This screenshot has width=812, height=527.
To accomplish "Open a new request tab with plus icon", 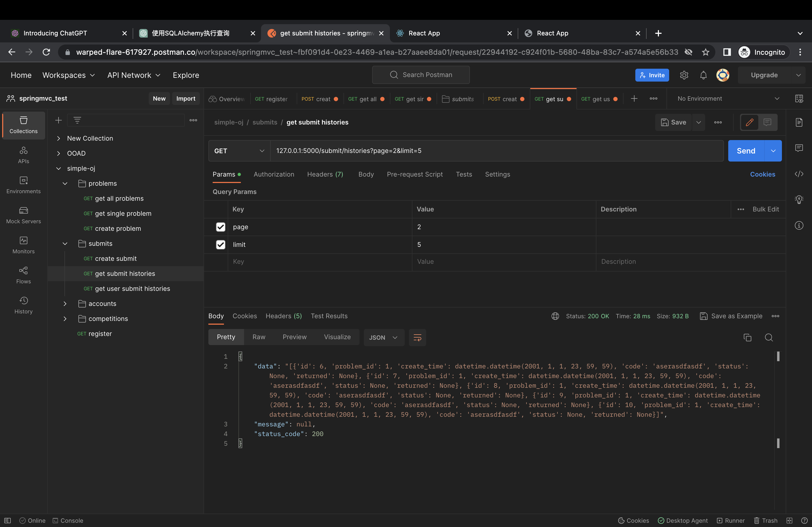I will click(634, 98).
